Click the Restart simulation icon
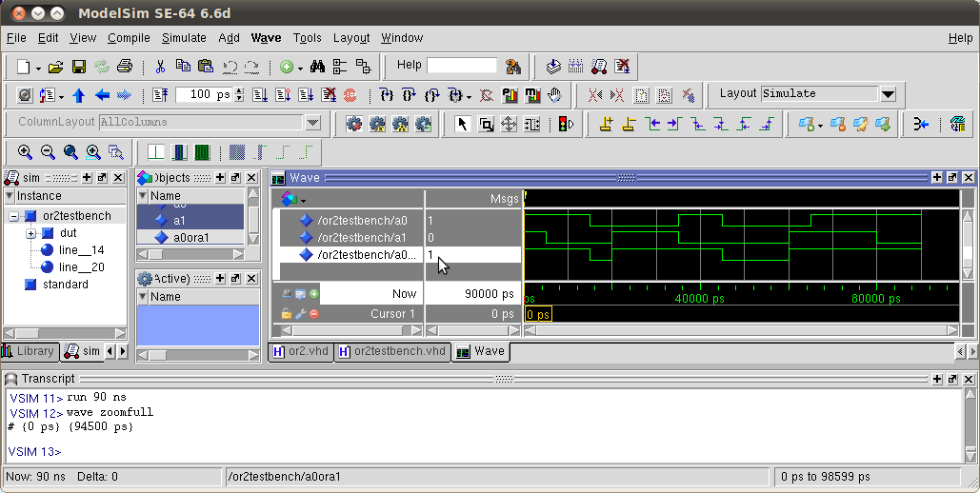Viewport: 980px width, 493px height. click(x=160, y=95)
